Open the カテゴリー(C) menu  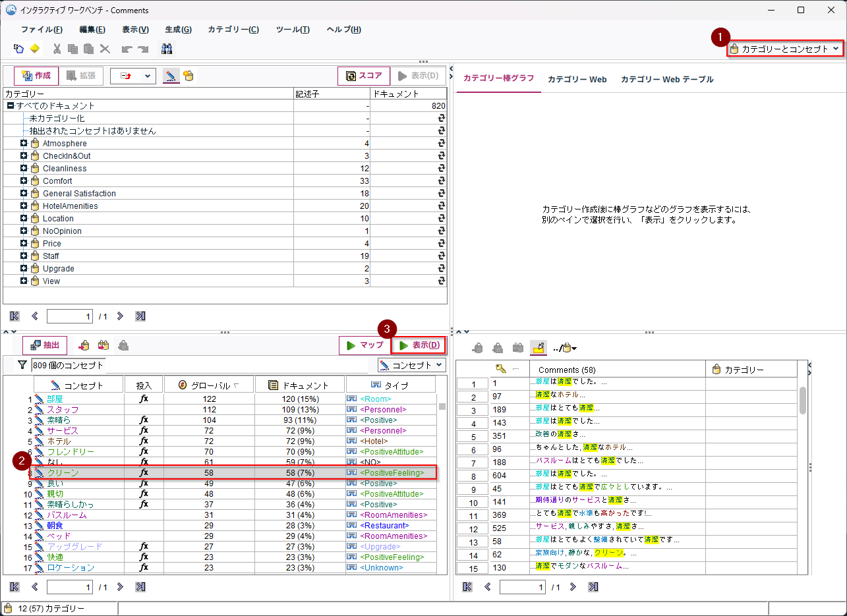point(233,30)
